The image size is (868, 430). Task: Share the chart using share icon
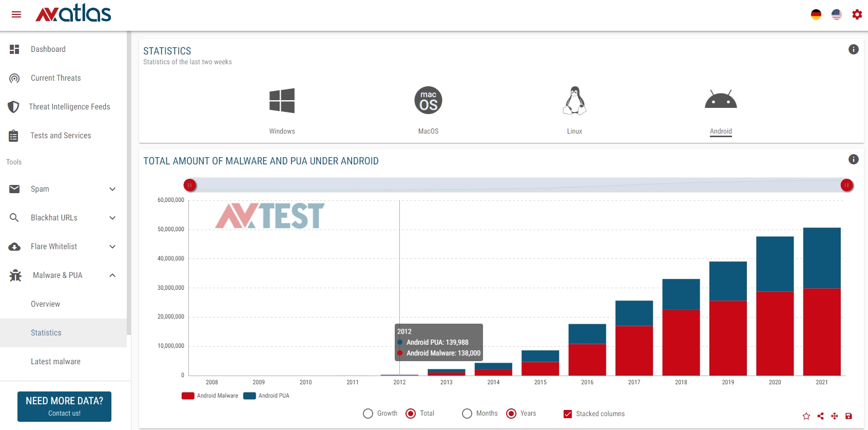click(x=820, y=416)
